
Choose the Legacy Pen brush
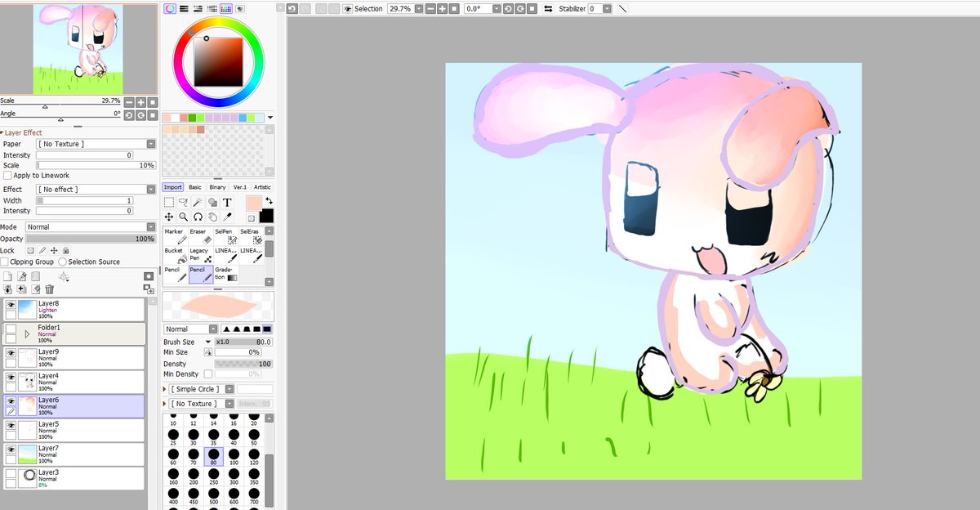[200, 255]
